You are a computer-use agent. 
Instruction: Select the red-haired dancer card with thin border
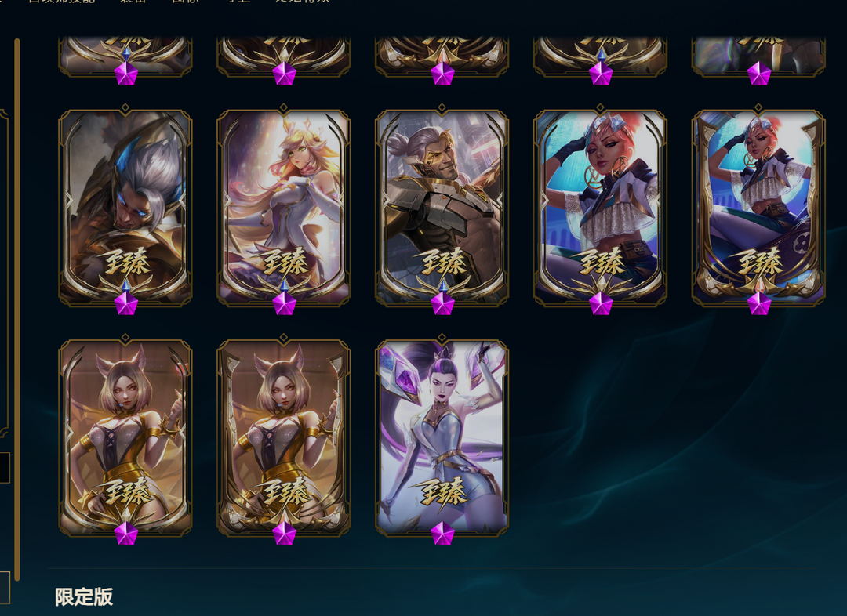point(600,208)
